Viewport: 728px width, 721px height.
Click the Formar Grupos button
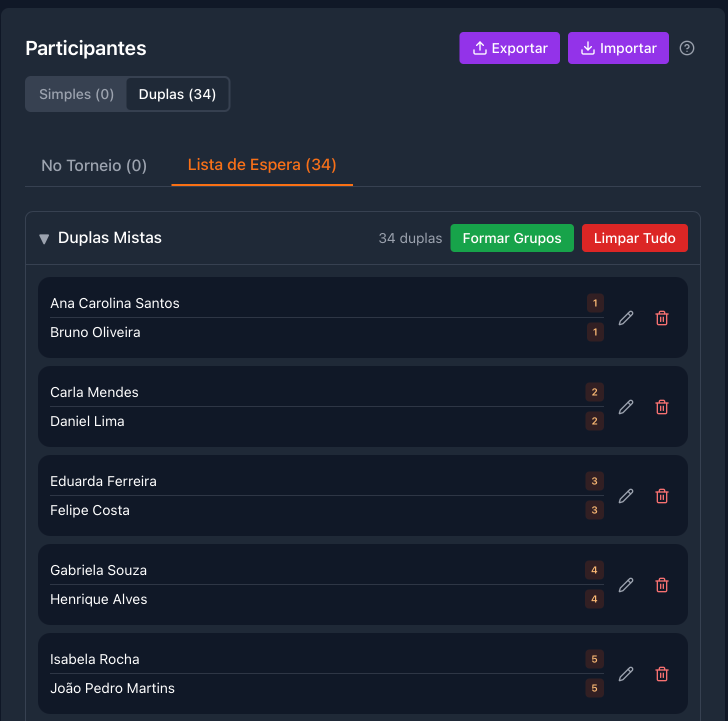[x=512, y=238]
